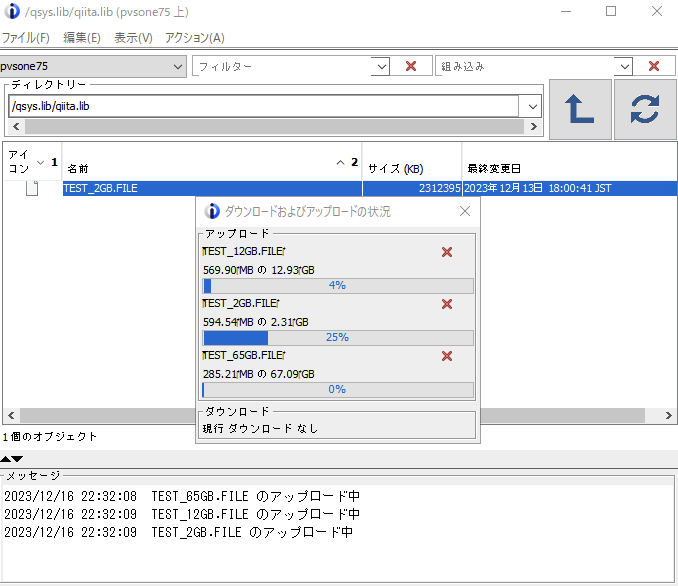This screenshot has width=678, height=586.
Task: Click file list scrollbar left arrow
Action: 11,416
